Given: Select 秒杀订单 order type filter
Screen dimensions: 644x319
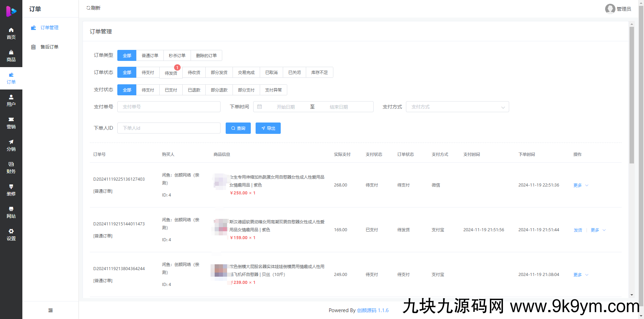Looking at the screenshot, I should (x=177, y=55).
